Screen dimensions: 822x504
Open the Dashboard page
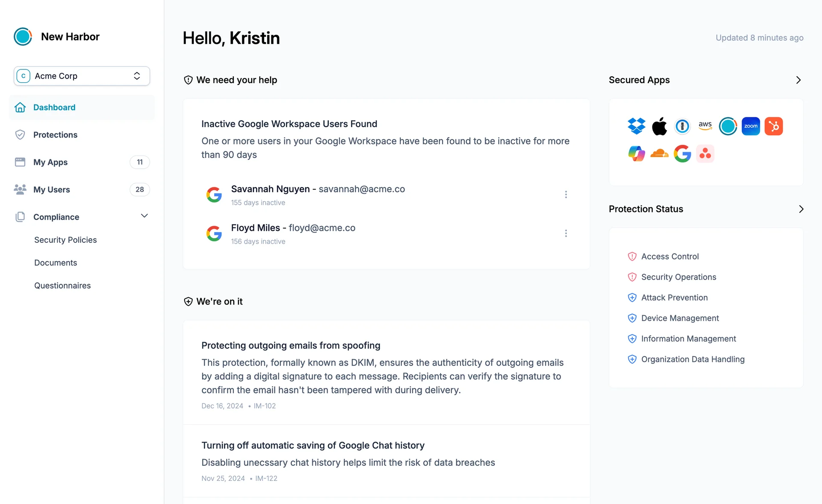pos(54,107)
